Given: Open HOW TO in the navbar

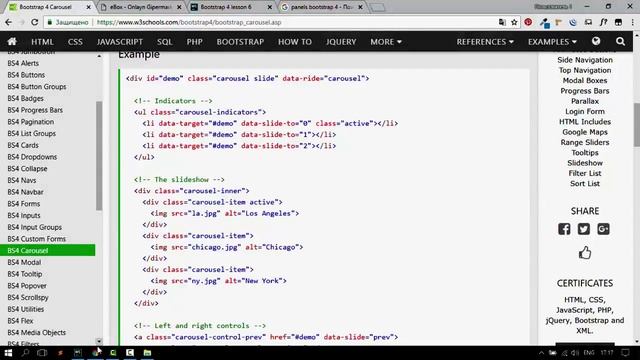Looking at the screenshot, I should (x=295, y=42).
